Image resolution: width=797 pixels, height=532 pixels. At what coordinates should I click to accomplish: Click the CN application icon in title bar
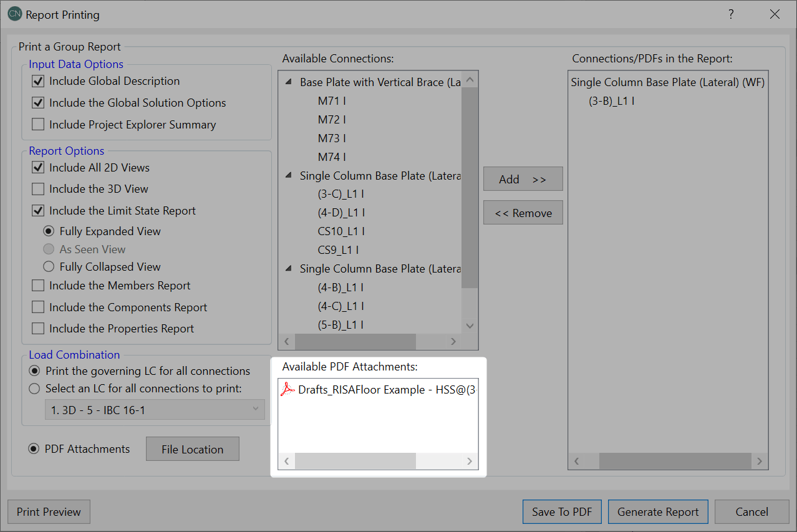(x=14, y=14)
